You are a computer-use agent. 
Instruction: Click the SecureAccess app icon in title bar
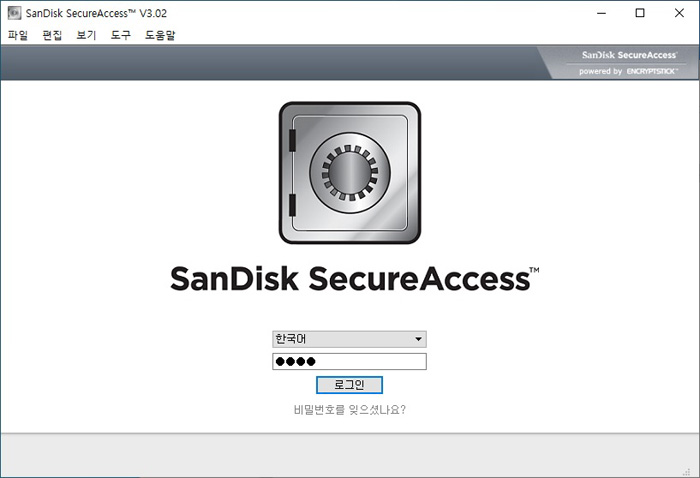coord(14,13)
